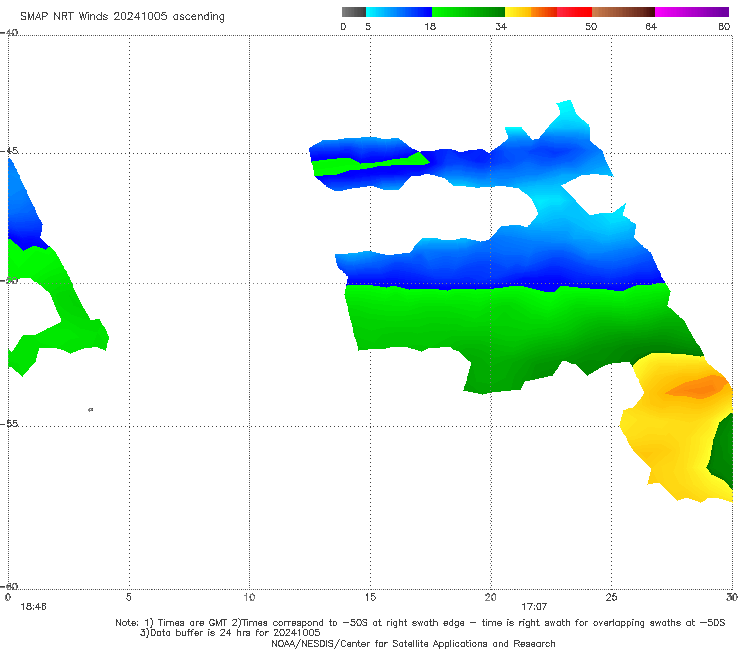Click the latitude label '-60' at the bottom left
The image size is (740, 650).
(x=9, y=586)
